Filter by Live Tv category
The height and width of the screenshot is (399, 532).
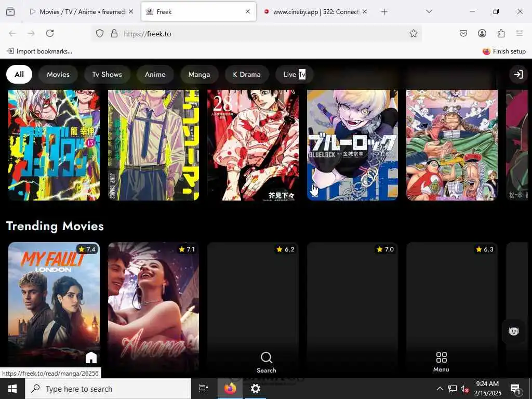[294, 74]
